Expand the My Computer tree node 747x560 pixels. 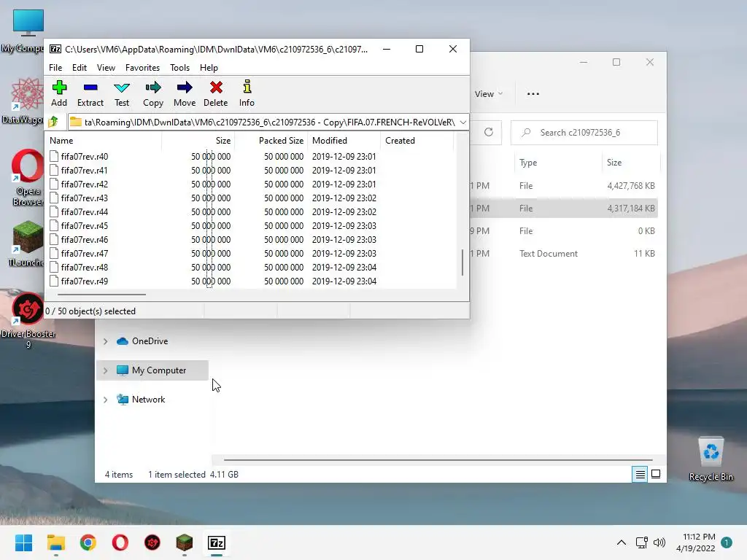click(x=105, y=370)
